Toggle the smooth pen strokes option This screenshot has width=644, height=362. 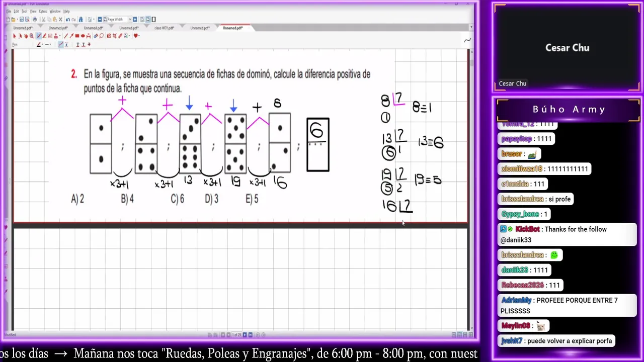[x=61, y=45]
